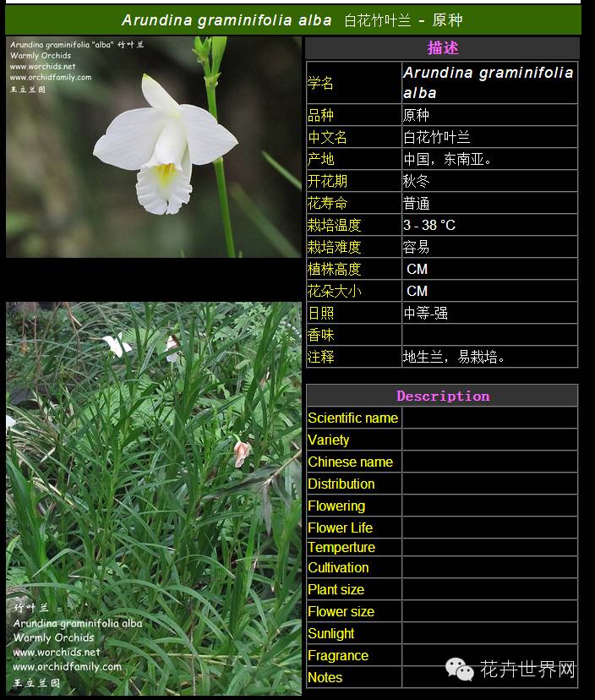
Task: Click the empty Scientific name value field
Action: [489, 418]
